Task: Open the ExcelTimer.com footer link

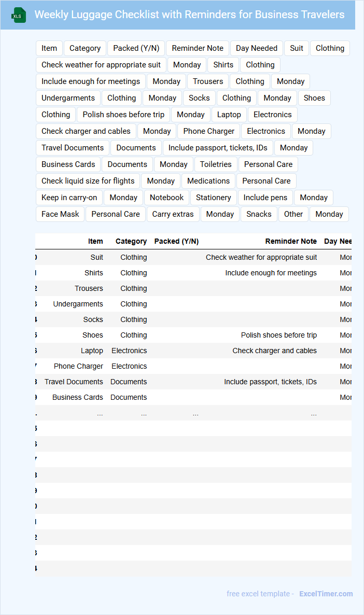Action: pyautogui.click(x=326, y=594)
